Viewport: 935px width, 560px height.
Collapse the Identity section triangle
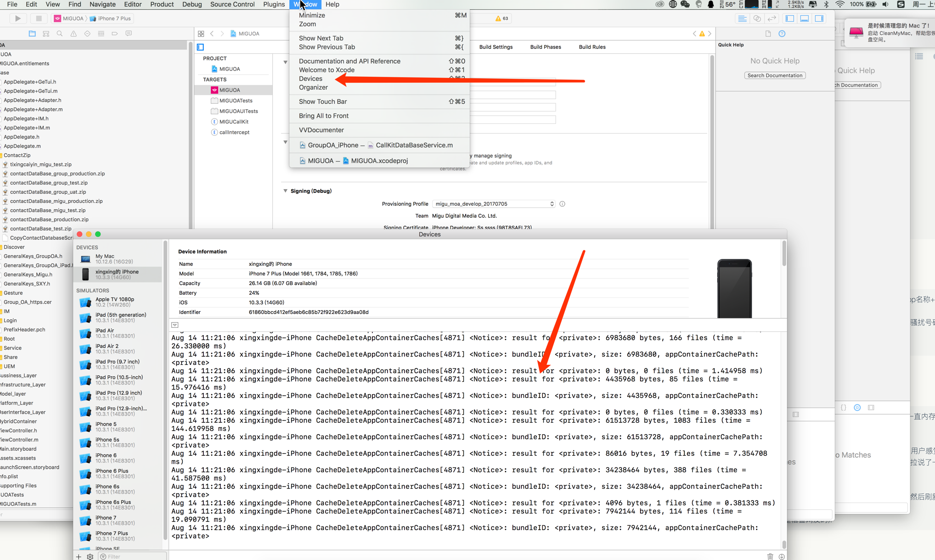[285, 62]
